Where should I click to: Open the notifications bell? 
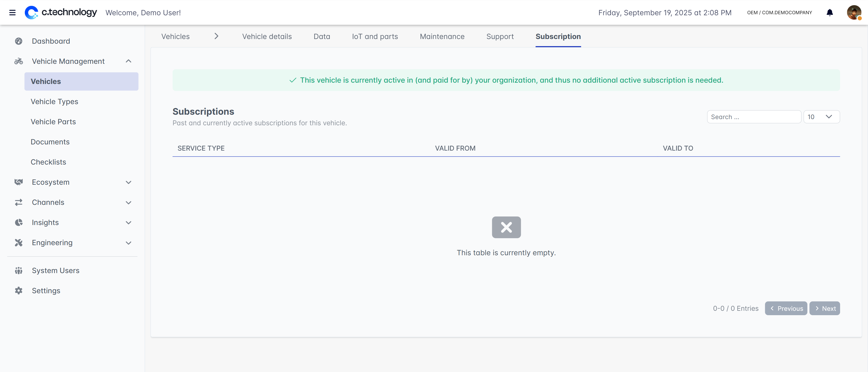click(830, 13)
